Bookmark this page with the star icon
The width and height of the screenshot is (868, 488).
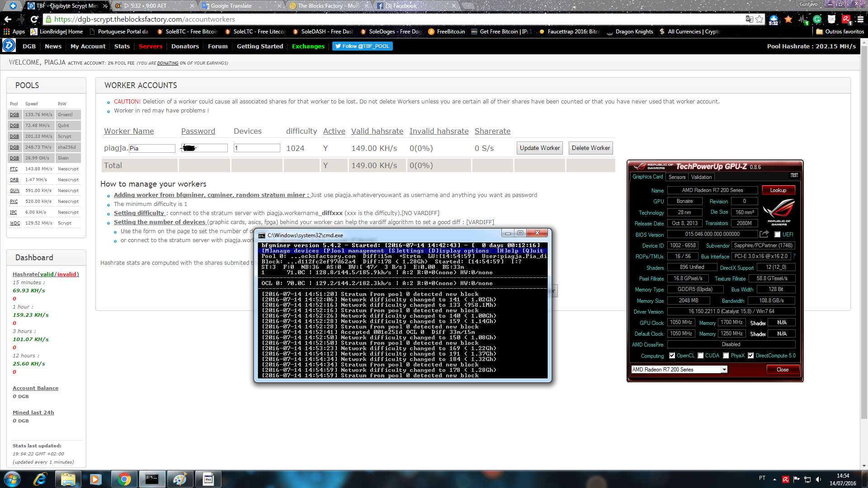(759, 19)
